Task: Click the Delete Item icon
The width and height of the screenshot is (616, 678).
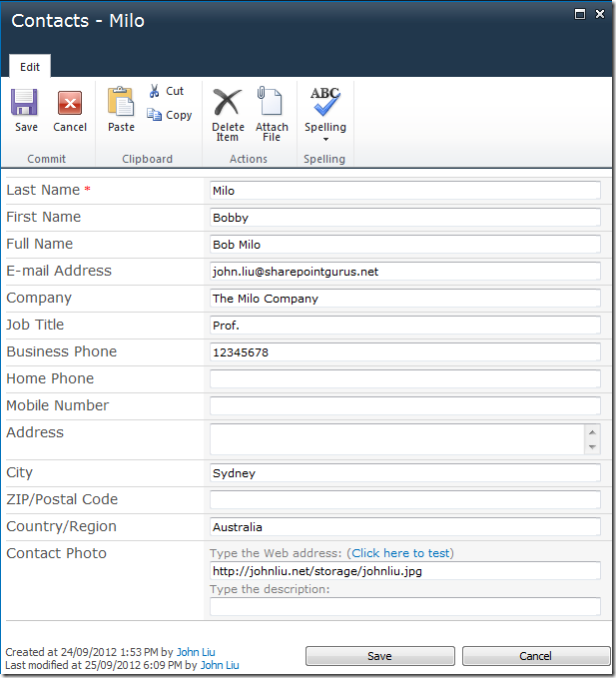Action: click(228, 102)
